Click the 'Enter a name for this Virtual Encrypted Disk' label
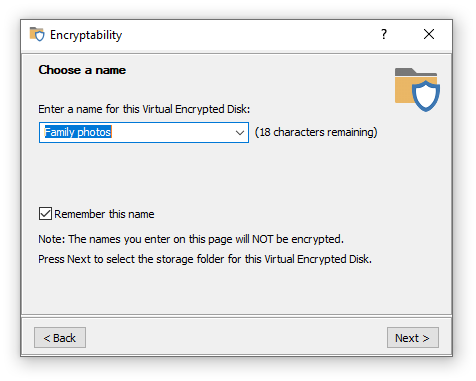Screen dimensions: 476x381 pos(144,109)
